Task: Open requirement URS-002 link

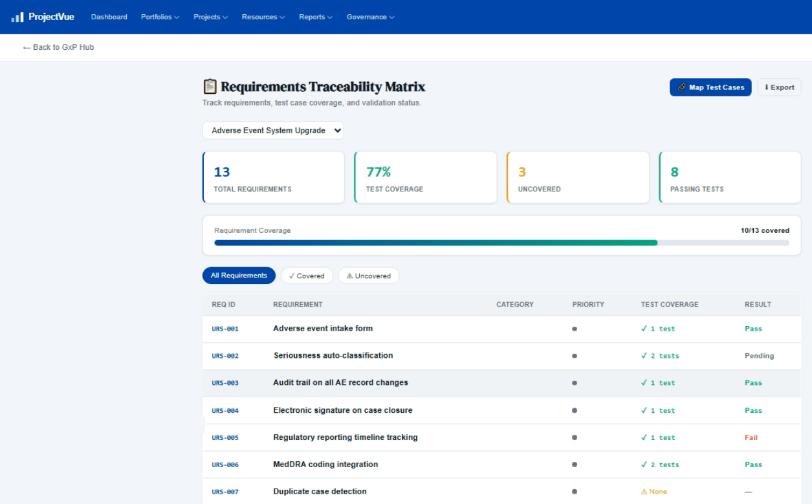Action: pos(225,356)
